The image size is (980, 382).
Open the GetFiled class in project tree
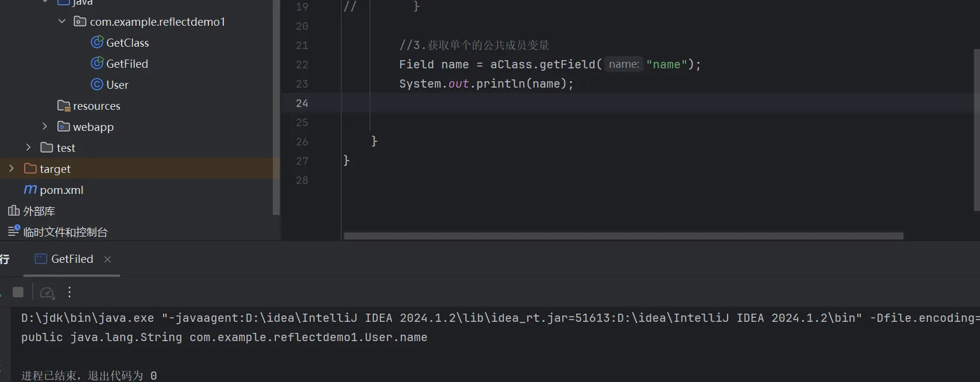pyautogui.click(x=127, y=64)
